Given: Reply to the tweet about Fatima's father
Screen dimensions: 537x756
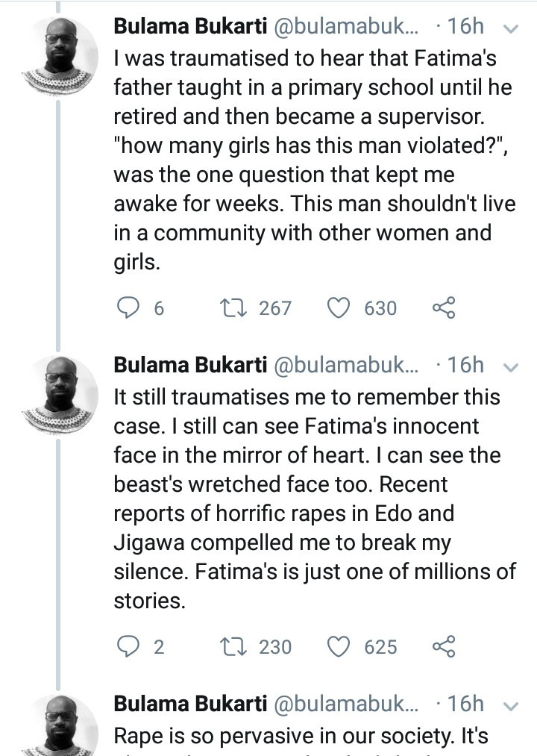Looking at the screenshot, I should click(131, 307).
